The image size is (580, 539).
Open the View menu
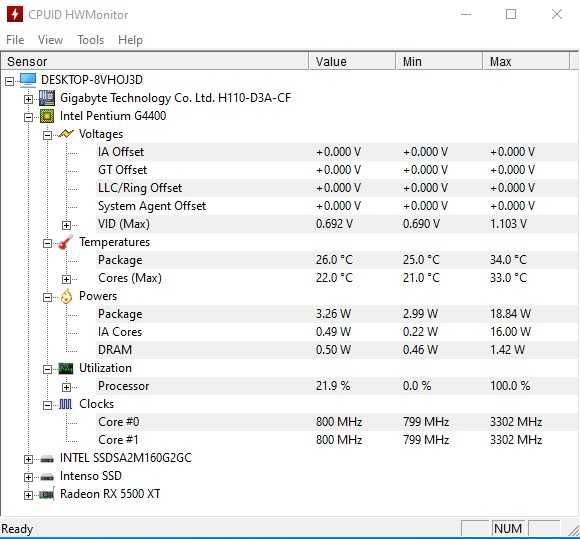pos(50,40)
